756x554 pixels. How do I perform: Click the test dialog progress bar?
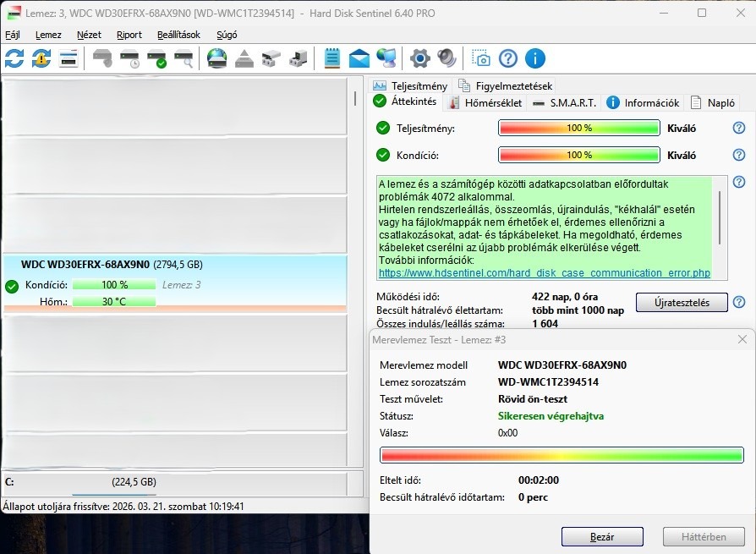pos(562,455)
